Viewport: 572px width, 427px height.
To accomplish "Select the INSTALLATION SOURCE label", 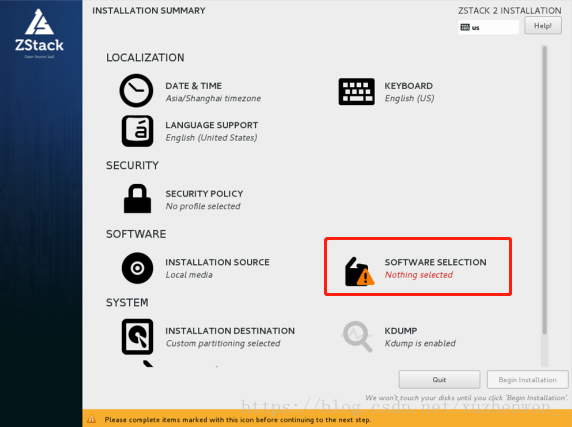I will [217, 262].
